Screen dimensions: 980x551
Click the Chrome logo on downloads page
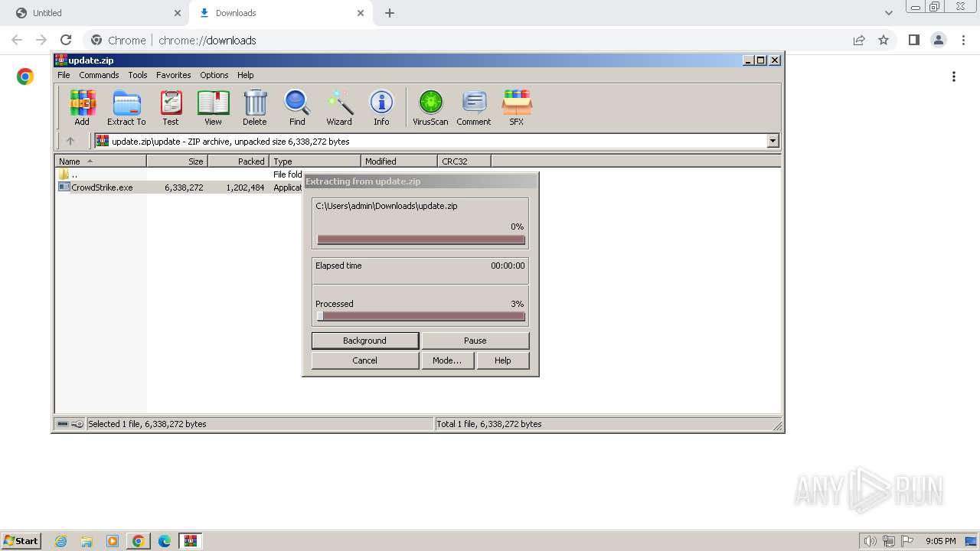[x=25, y=77]
